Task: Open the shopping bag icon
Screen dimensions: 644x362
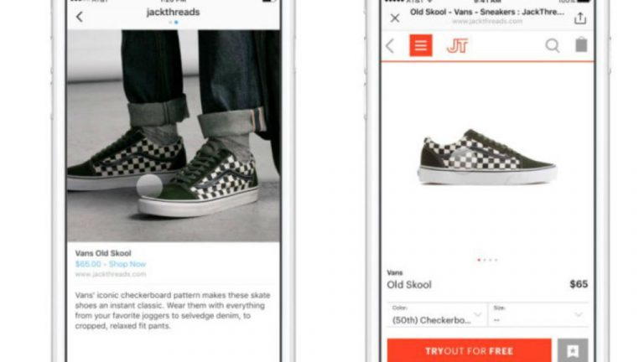Action: pos(581,44)
